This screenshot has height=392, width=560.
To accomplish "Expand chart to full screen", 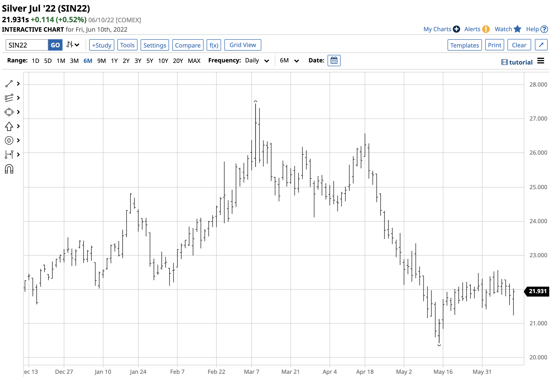I will pos(541,45).
